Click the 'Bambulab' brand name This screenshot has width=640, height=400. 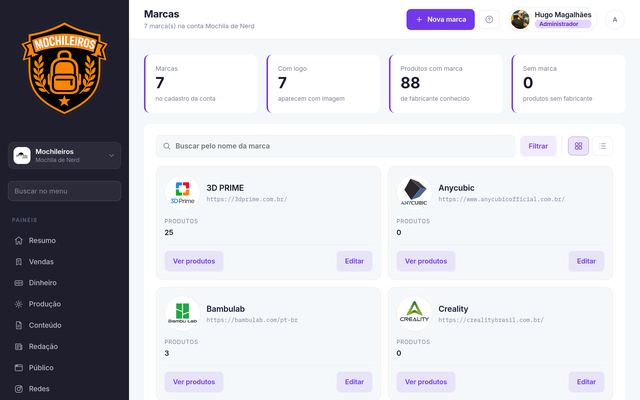pos(225,309)
